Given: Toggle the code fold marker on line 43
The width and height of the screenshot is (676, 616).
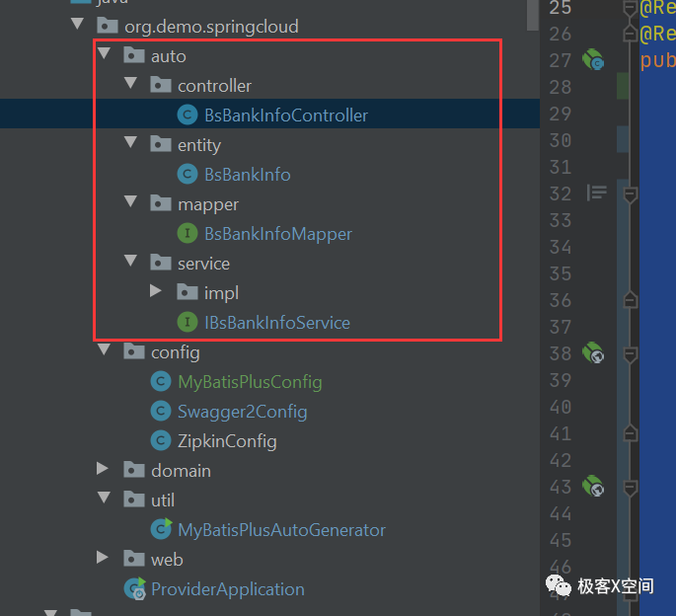Looking at the screenshot, I should click(x=631, y=489).
